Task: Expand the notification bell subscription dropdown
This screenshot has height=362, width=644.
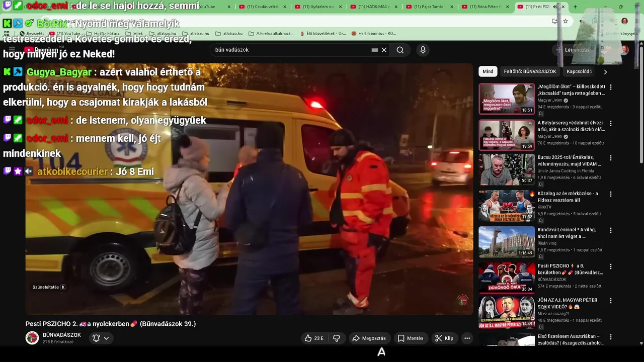Action: 101,338
